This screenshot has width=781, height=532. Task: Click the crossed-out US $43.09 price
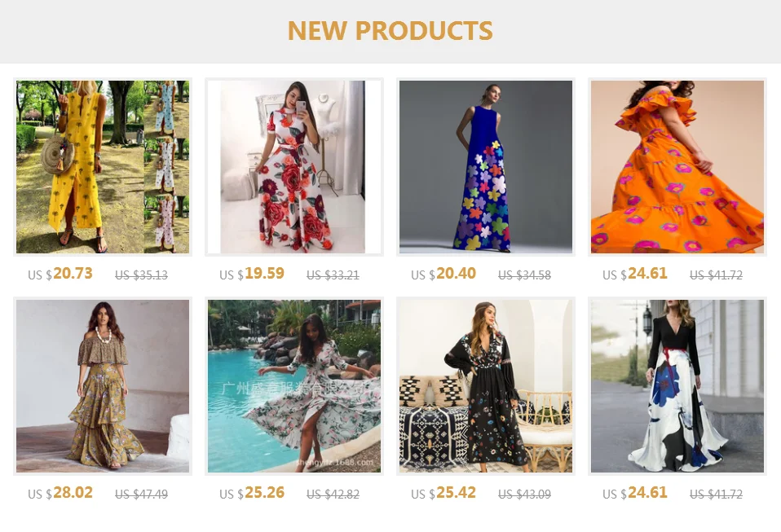(524, 495)
